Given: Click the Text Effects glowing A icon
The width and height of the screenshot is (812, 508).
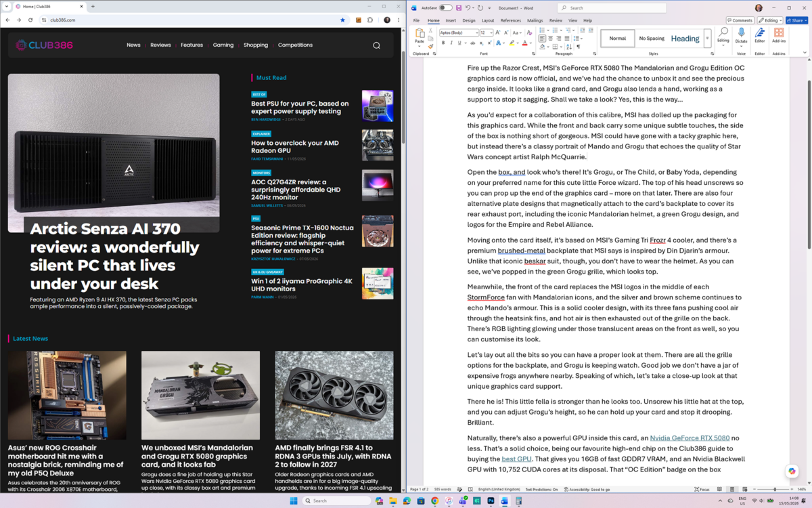Looking at the screenshot, I should click(x=498, y=43).
